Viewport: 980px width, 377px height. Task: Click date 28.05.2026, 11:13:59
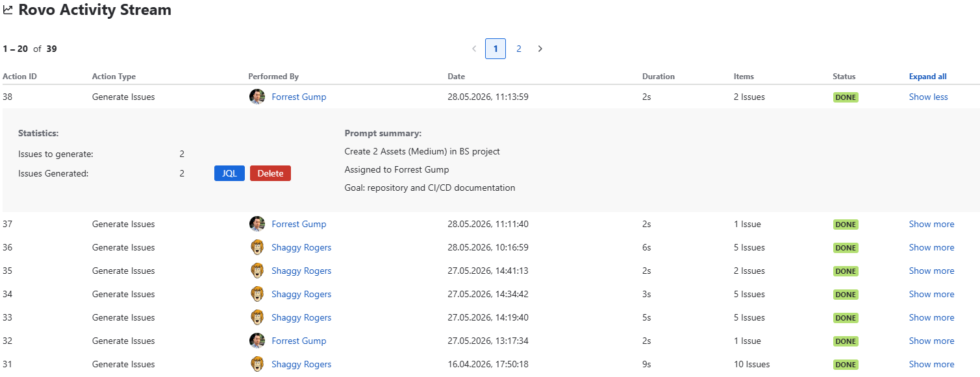(x=488, y=97)
